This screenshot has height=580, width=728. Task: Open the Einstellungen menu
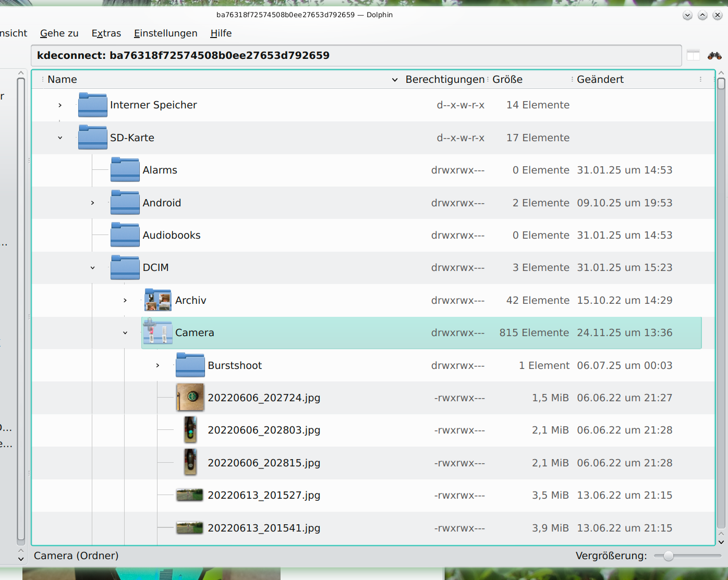tap(165, 33)
